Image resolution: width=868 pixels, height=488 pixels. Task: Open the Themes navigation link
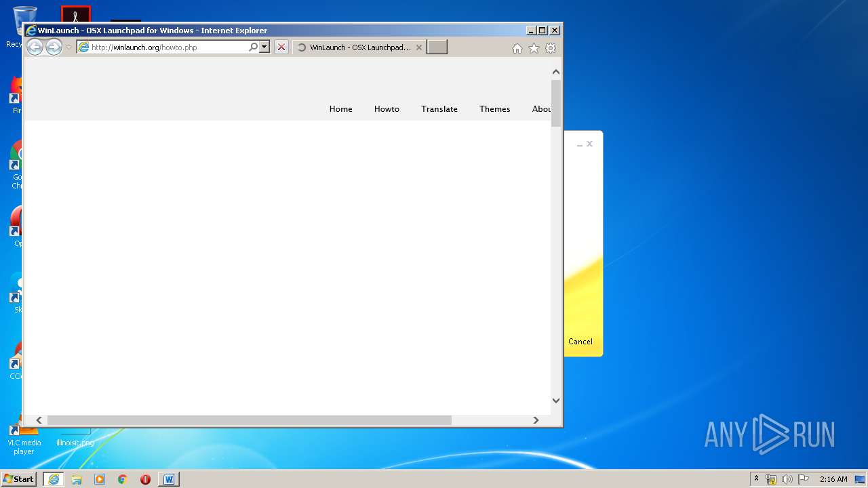click(x=495, y=109)
